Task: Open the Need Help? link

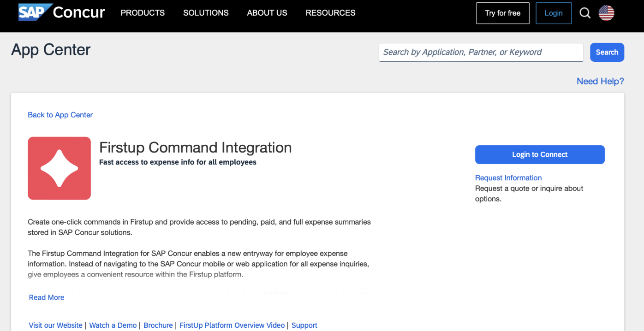Action: point(600,81)
